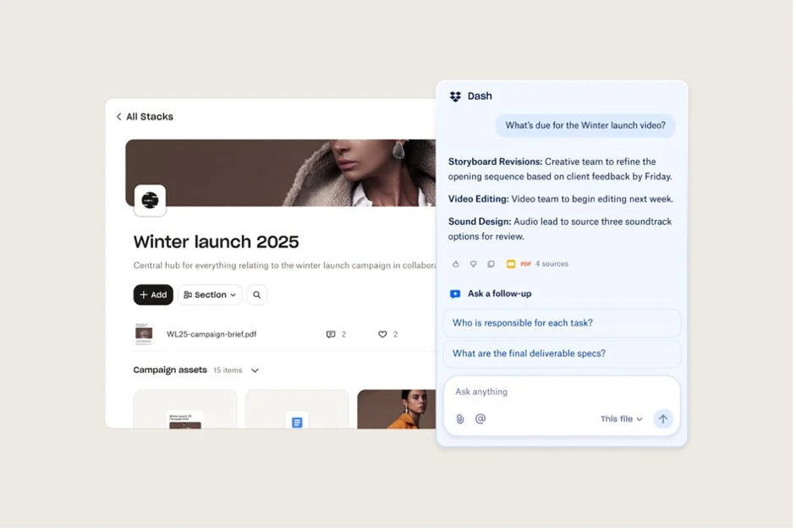
Task: Select 'Who is responsible for each task?' suggestion
Action: coord(561,323)
